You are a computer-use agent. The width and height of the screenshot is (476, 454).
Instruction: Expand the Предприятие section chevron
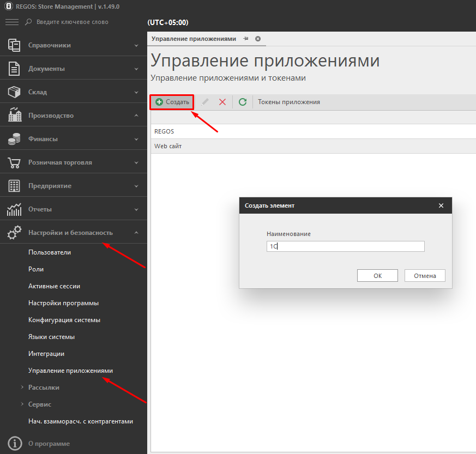(x=136, y=186)
